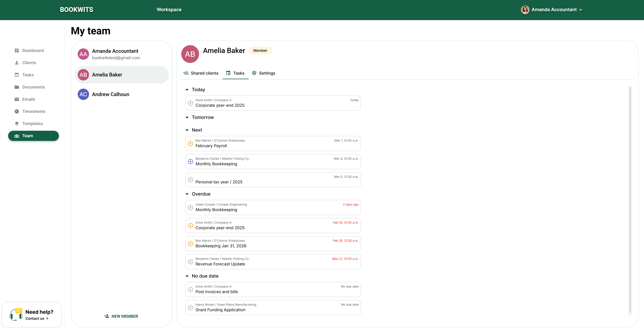Click the Contact us link
The height and width of the screenshot is (329, 644).
coord(37,319)
